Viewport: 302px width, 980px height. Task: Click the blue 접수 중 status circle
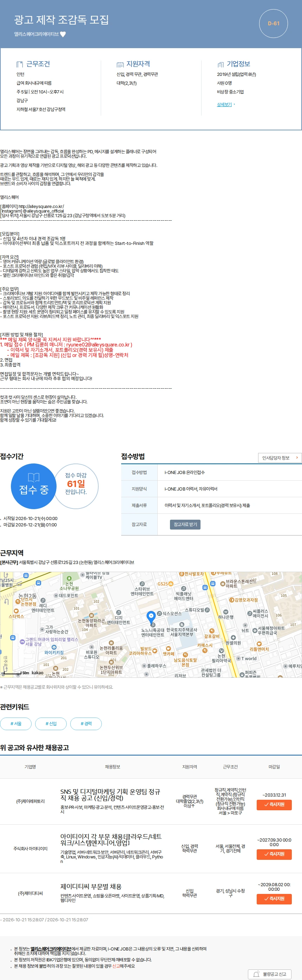34,486
